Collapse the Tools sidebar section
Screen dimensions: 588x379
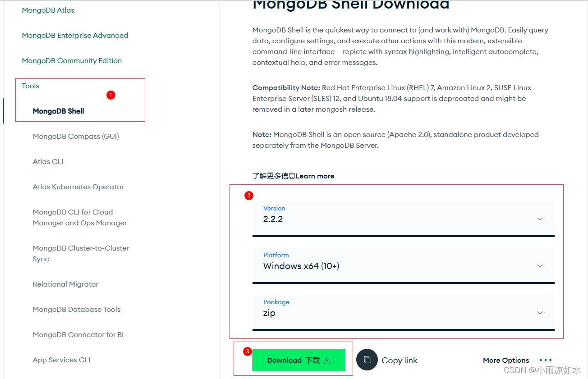point(31,86)
